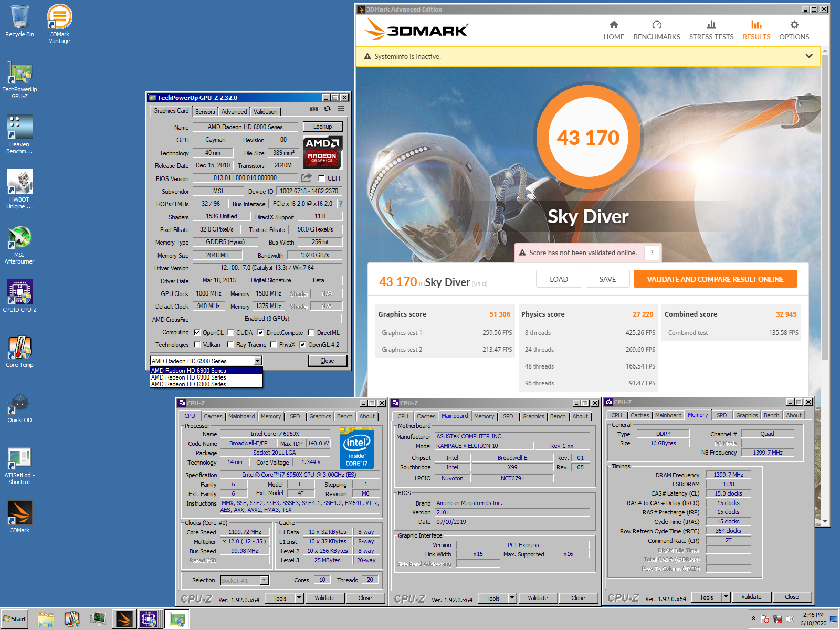Launch Heaven Benchmark desktop shortcut
The width and height of the screenshot is (840, 630).
pyautogui.click(x=19, y=134)
